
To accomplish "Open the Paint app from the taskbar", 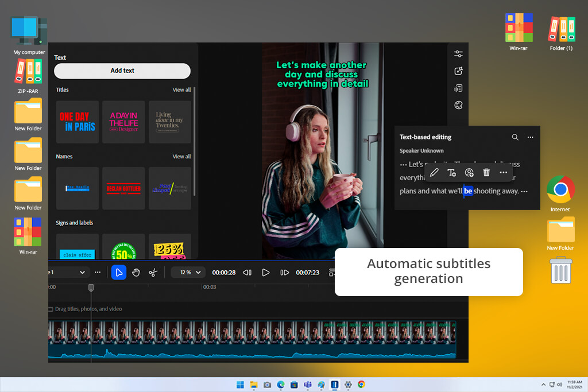I will 321,385.
